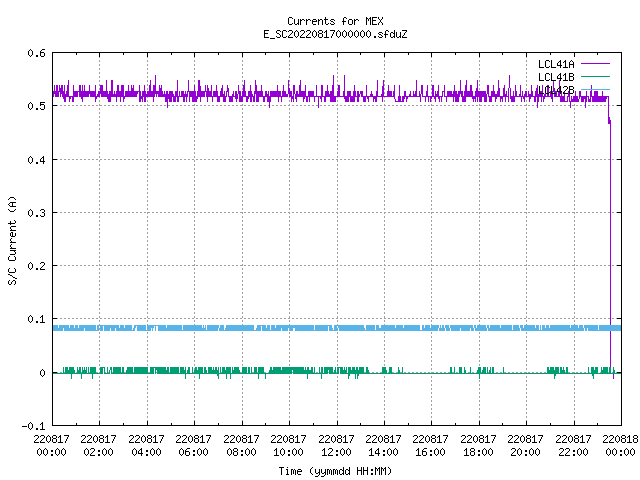640x480 pixels.
Task: Click the 0 y-axis tick label
Action: point(42,373)
